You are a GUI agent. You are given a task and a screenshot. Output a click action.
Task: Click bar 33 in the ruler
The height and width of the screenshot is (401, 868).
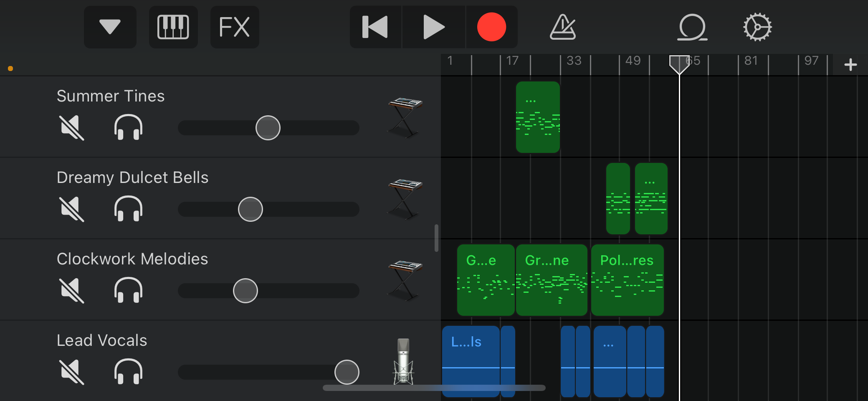pyautogui.click(x=574, y=61)
